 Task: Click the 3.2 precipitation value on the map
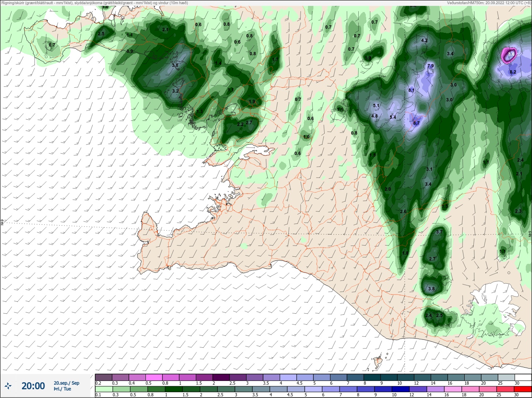click(175, 91)
